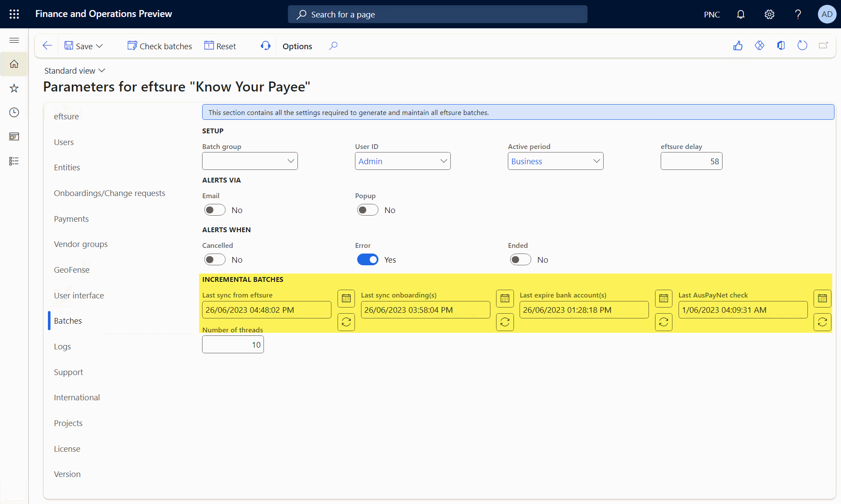Image resolution: width=841 pixels, height=504 pixels.
Task: Open the Options menu
Action: (297, 46)
